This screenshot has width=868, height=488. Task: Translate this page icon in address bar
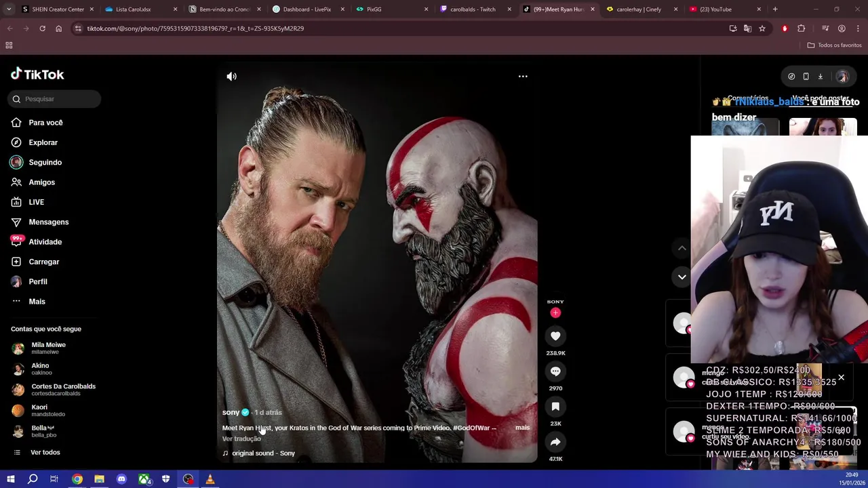(747, 28)
